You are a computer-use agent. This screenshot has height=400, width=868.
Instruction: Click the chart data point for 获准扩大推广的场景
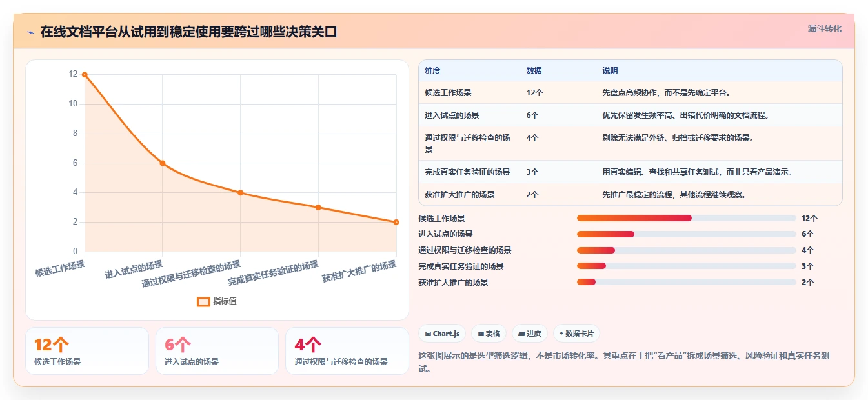click(396, 222)
